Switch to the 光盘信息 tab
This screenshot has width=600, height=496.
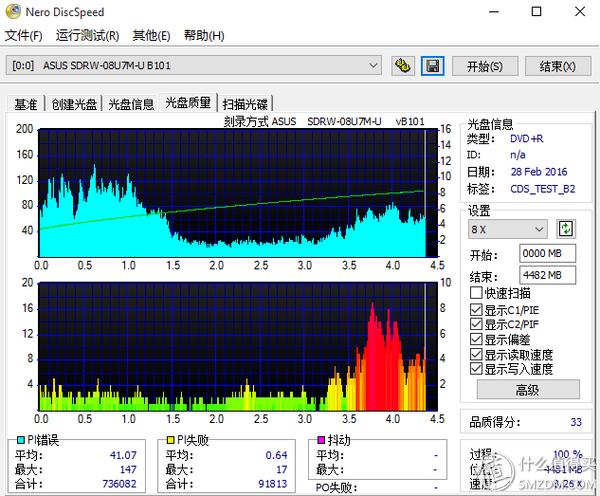coord(131,104)
